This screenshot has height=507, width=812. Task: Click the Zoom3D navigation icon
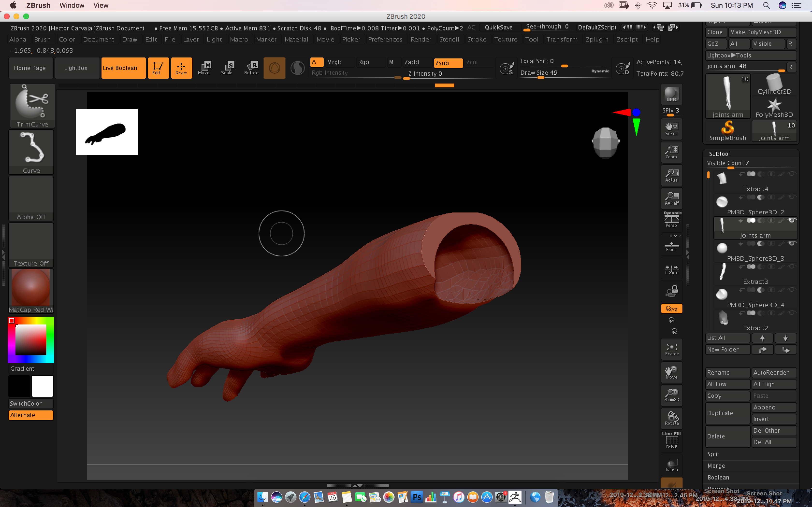click(671, 395)
